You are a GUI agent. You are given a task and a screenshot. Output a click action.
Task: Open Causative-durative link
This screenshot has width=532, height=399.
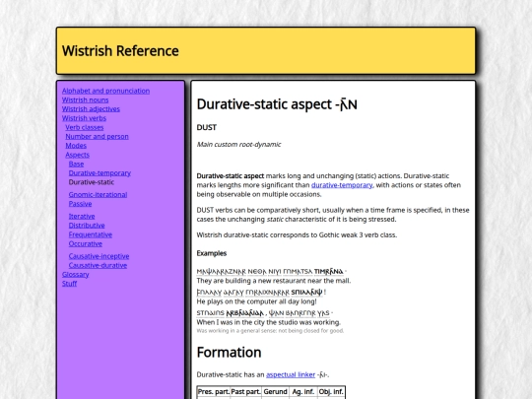[99, 266]
